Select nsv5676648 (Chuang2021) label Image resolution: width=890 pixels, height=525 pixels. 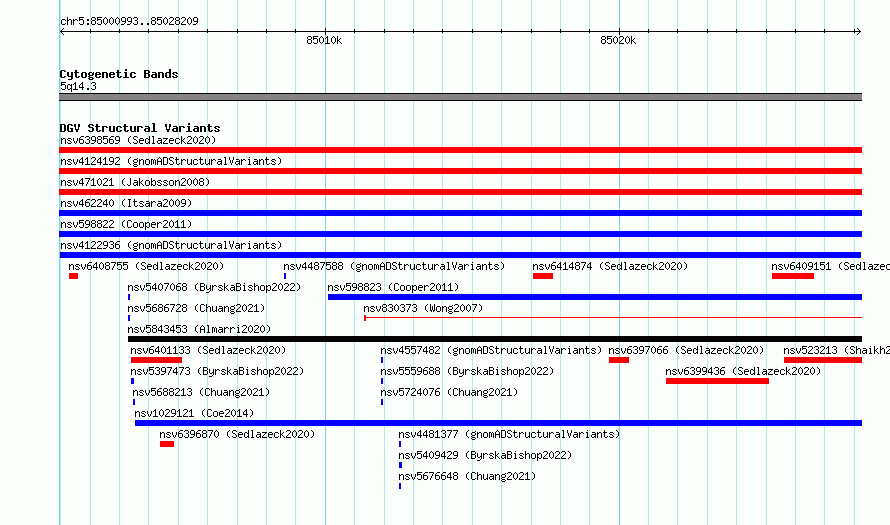pos(467,476)
